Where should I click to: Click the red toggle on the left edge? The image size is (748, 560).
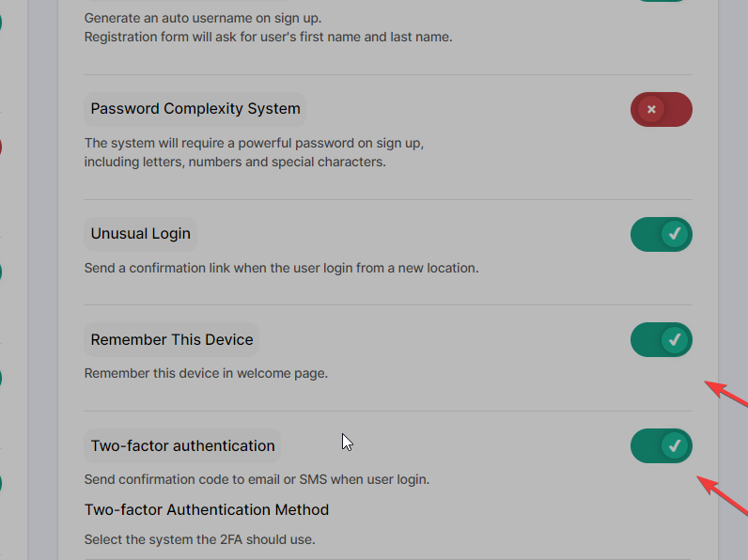[x=1, y=147]
